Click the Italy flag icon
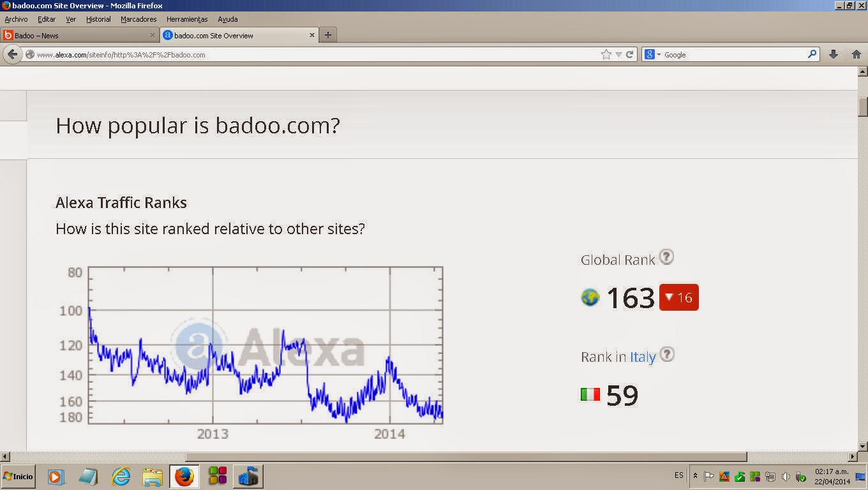 pyautogui.click(x=590, y=394)
